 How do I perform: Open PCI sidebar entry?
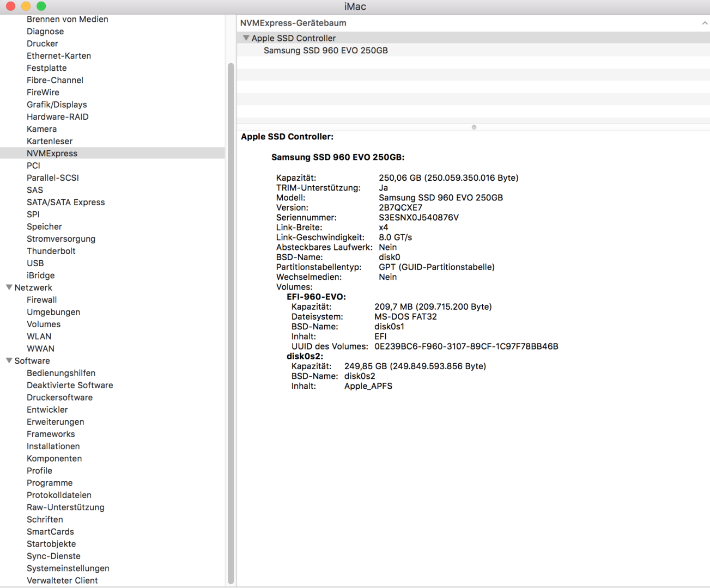pos(33,166)
